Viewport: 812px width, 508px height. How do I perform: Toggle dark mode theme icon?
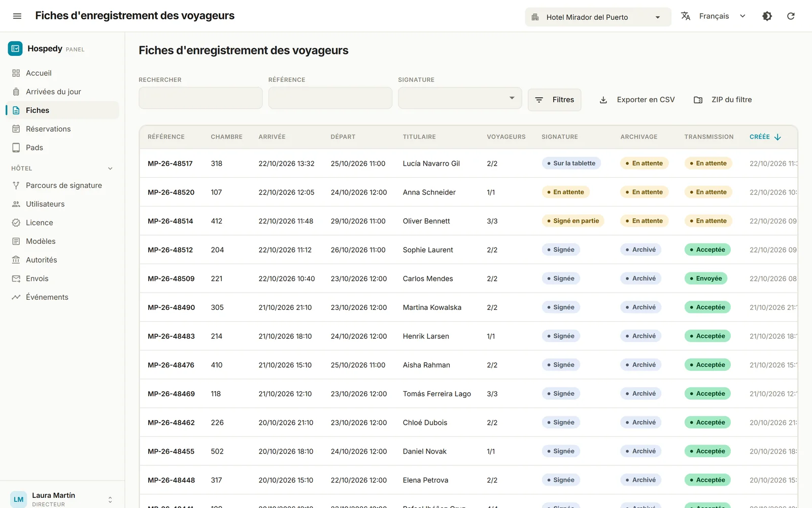[x=767, y=16]
